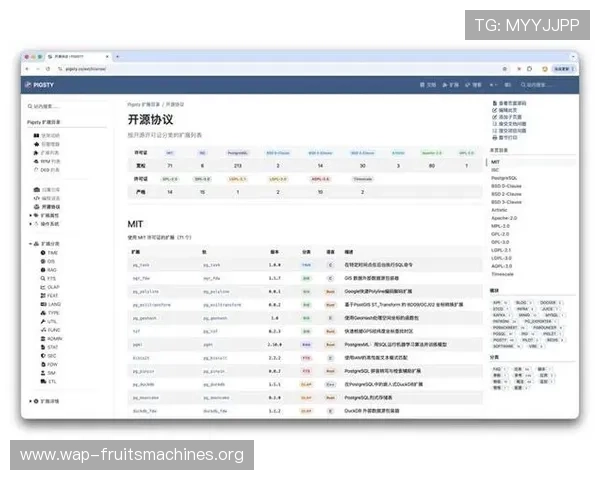
Task: Click 扩展 item in top navbar
Action: tap(450, 85)
